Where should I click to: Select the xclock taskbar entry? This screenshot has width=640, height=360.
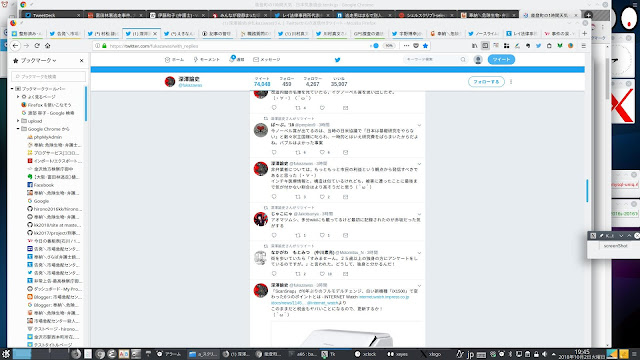365,354
